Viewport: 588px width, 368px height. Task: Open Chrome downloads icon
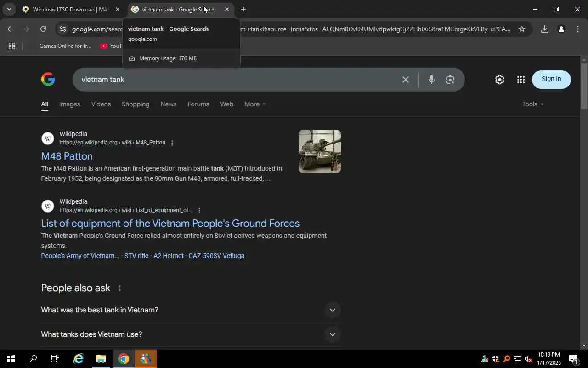pyautogui.click(x=544, y=29)
